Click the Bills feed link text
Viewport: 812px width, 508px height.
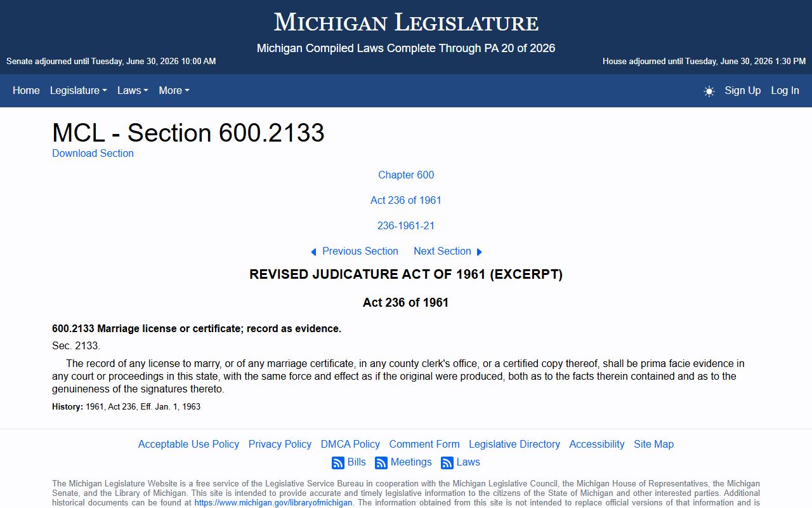pyautogui.click(x=357, y=462)
